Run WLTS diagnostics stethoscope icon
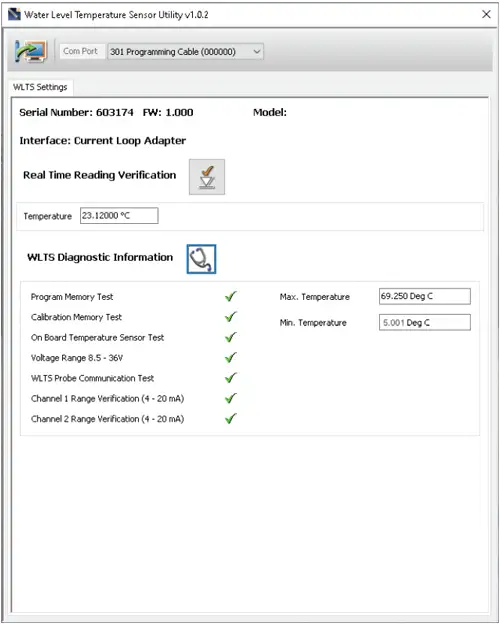 click(x=201, y=259)
